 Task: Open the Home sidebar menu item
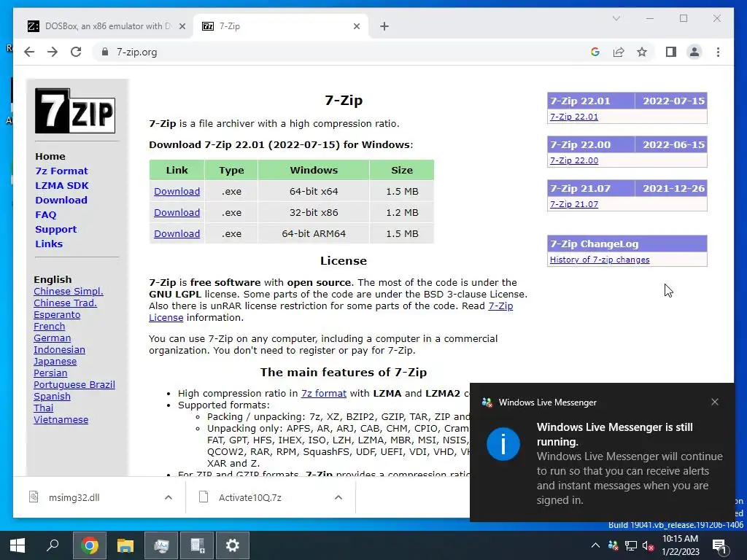[x=50, y=156]
